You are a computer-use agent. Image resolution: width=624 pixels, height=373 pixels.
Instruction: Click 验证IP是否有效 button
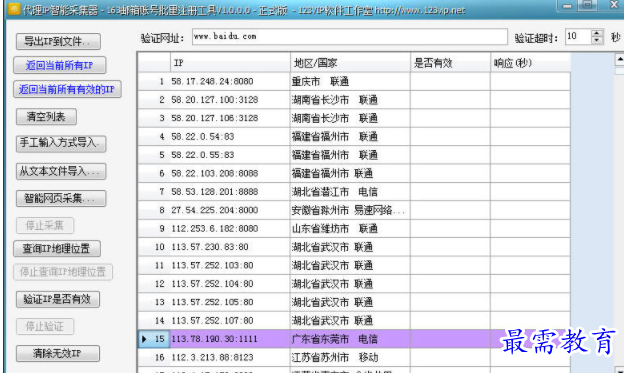[x=58, y=299]
